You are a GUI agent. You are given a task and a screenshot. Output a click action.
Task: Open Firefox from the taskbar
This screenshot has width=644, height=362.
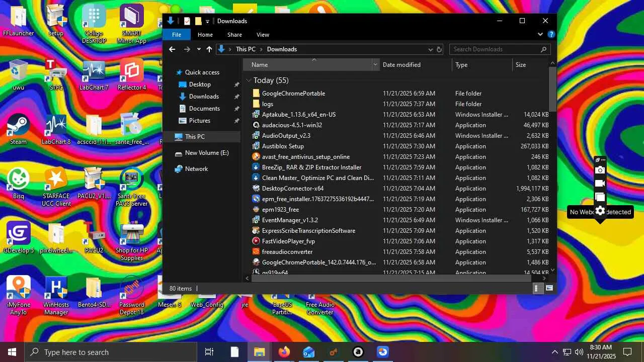coord(284,352)
